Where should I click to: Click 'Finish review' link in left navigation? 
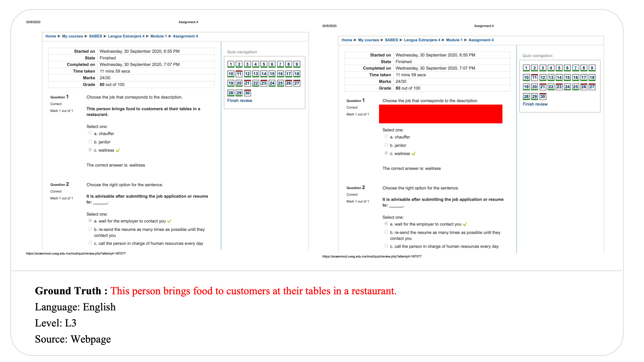tap(239, 101)
